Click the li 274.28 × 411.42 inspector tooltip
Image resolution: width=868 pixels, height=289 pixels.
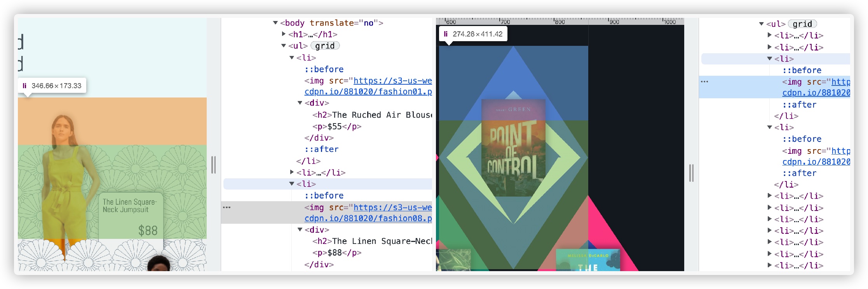(473, 34)
